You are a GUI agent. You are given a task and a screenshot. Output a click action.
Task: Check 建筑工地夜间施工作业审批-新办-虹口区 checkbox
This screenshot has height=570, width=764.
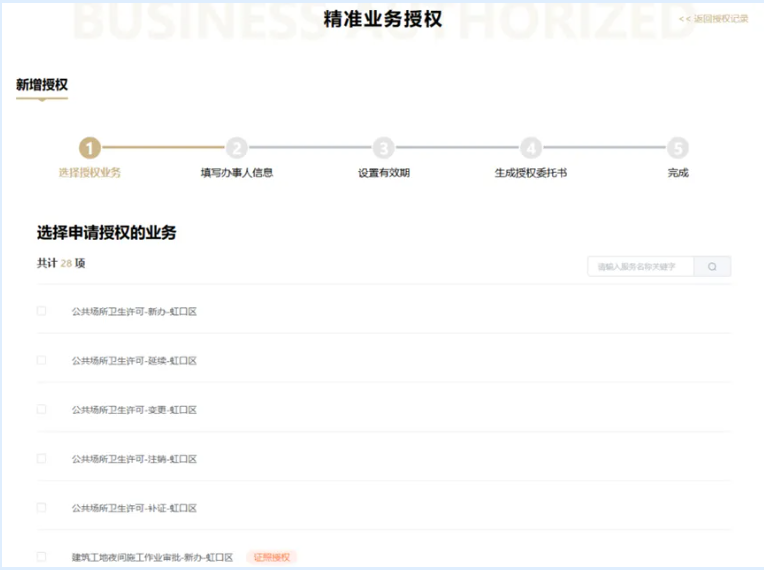[42, 557]
